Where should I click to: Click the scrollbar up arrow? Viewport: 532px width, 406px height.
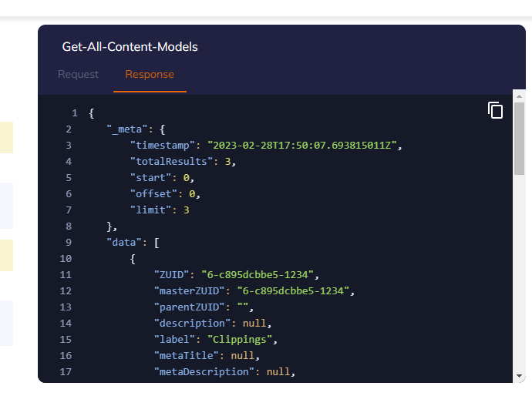tap(519, 96)
